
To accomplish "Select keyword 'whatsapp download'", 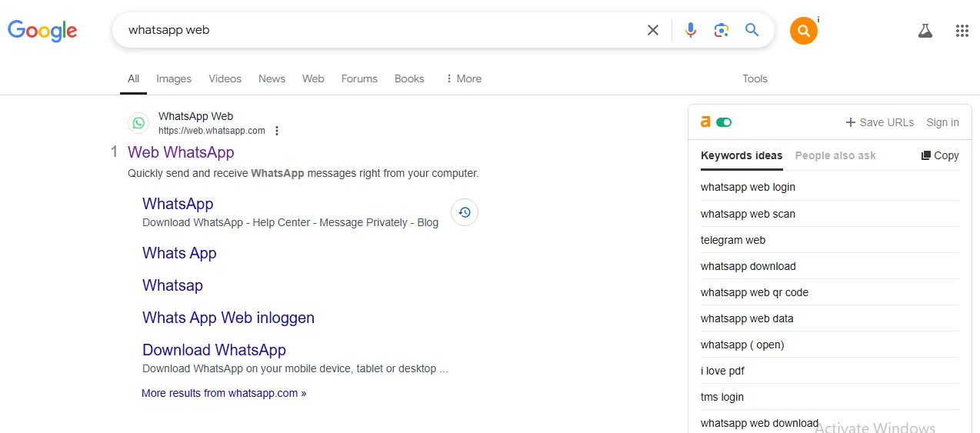I will coord(748,266).
